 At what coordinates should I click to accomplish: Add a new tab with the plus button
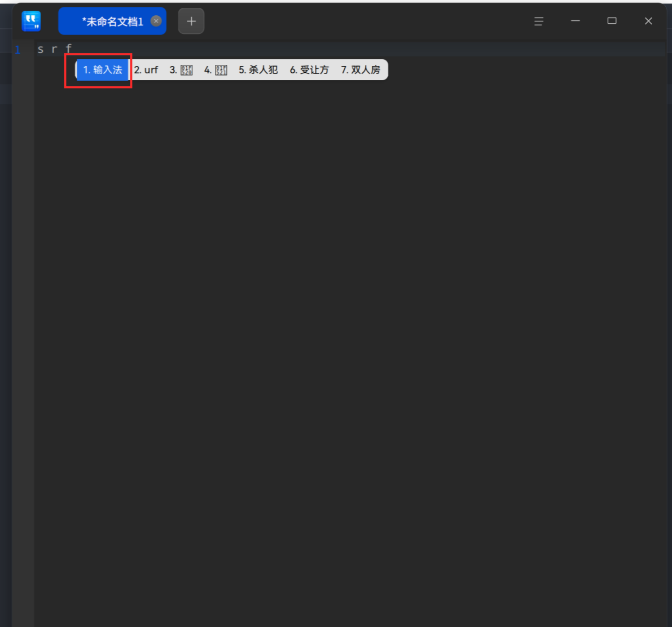coord(191,21)
